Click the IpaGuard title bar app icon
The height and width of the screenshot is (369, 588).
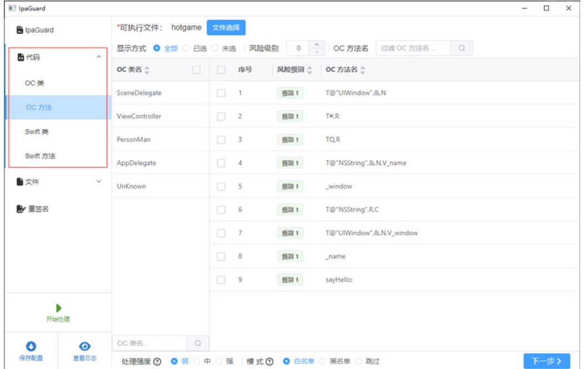[12, 8]
